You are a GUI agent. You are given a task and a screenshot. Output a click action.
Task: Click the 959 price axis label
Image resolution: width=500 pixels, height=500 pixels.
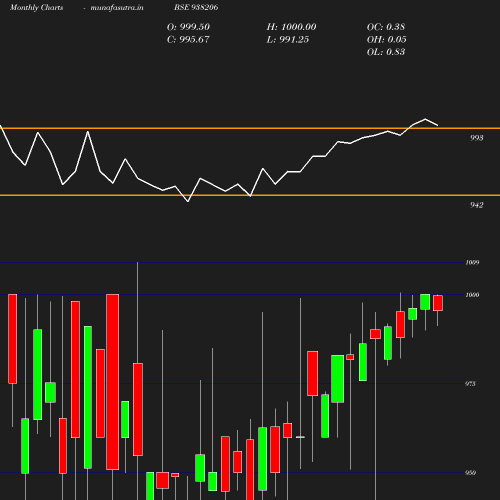pyautogui.click(x=470, y=473)
